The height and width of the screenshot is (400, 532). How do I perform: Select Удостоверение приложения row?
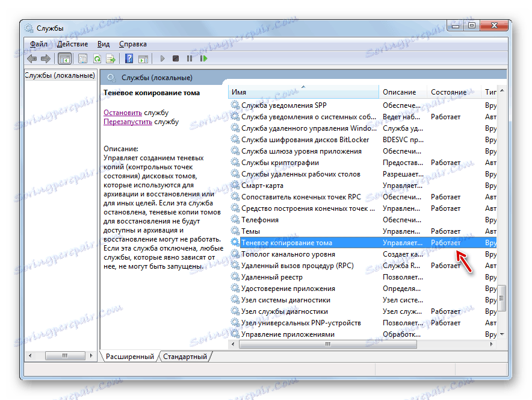click(363, 289)
